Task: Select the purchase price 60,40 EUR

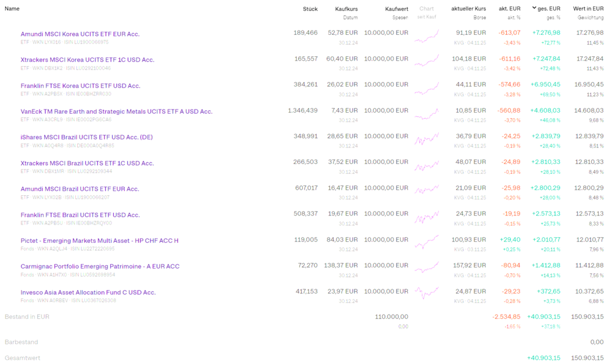Action: [x=342, y=59]
